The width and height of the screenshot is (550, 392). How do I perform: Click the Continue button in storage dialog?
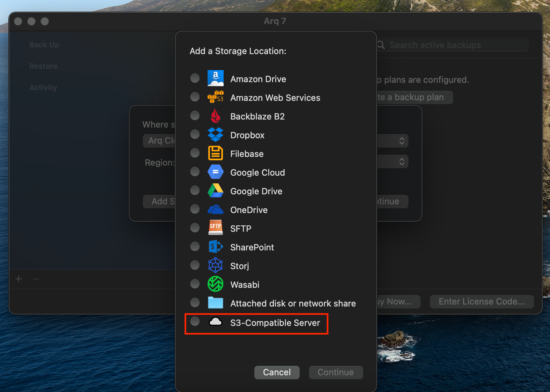click(x=336, y=372)
